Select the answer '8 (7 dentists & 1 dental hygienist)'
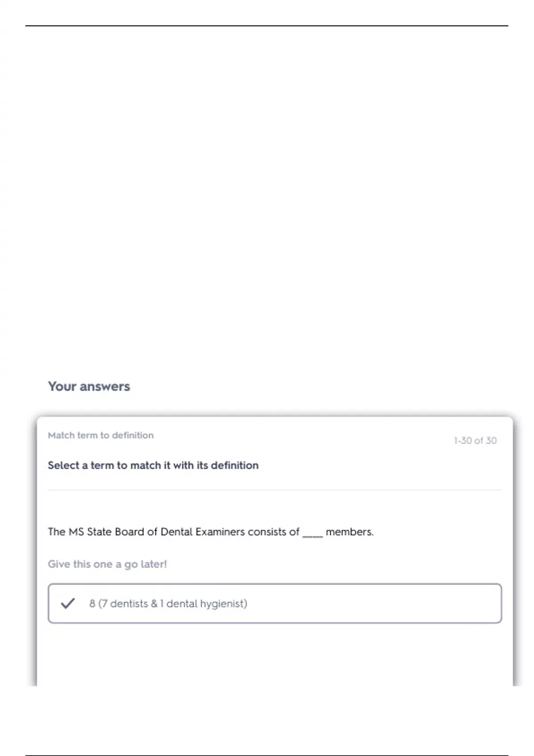 tap(168, 603)
